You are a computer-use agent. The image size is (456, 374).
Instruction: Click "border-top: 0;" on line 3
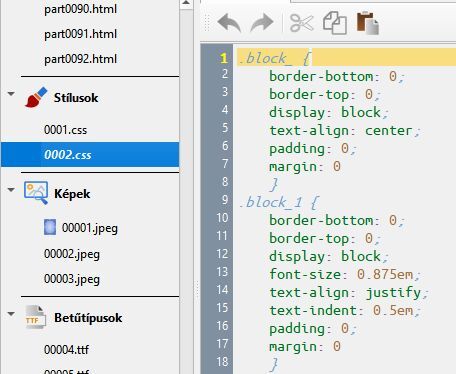325,94
